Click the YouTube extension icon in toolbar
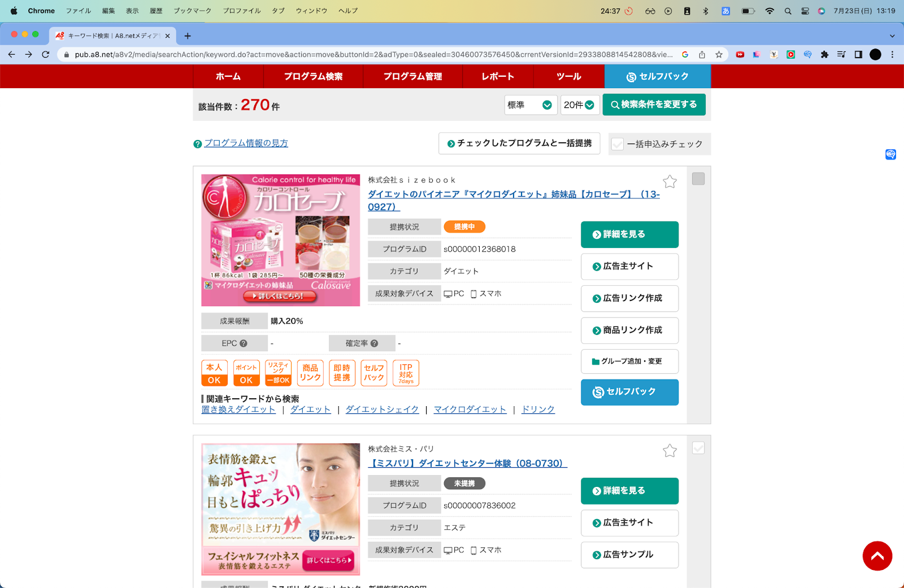Viewport: 904px width, 588px height. [x=740, y=55]
